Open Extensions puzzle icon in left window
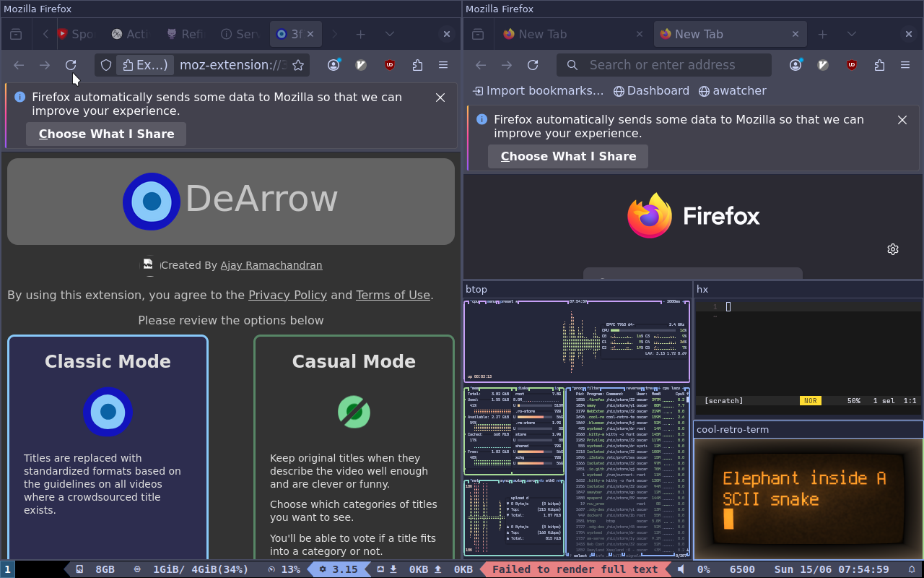This screenshot has height=578, width=924. point(417,65)
